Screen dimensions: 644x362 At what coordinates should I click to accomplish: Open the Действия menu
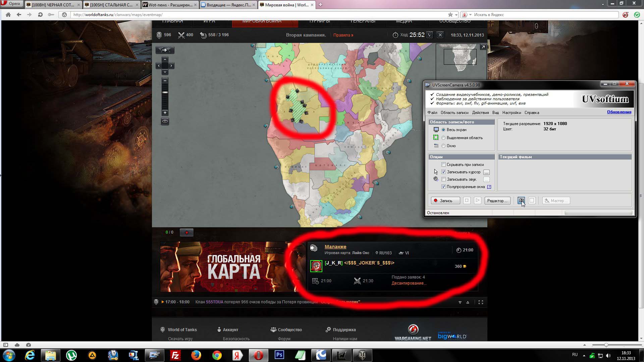(x=480, y=113)
